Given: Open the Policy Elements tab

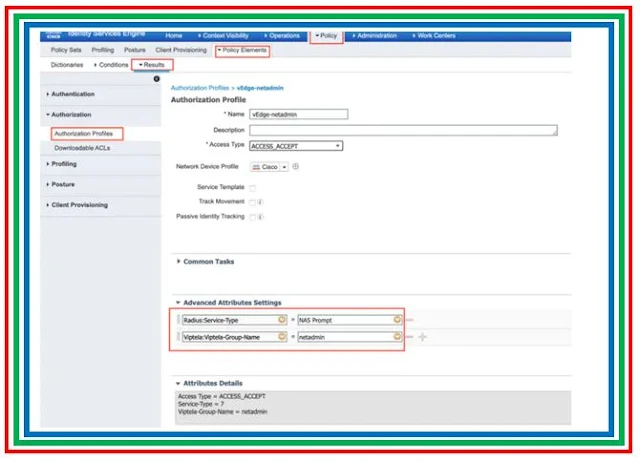Looking at the screenshot, I should [241, 50].
